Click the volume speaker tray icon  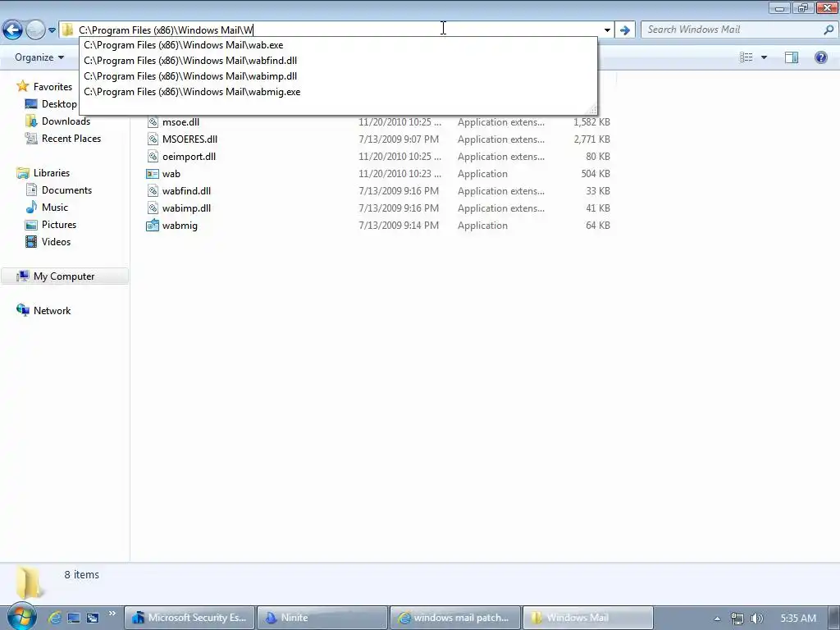click(x=756, y=619)
